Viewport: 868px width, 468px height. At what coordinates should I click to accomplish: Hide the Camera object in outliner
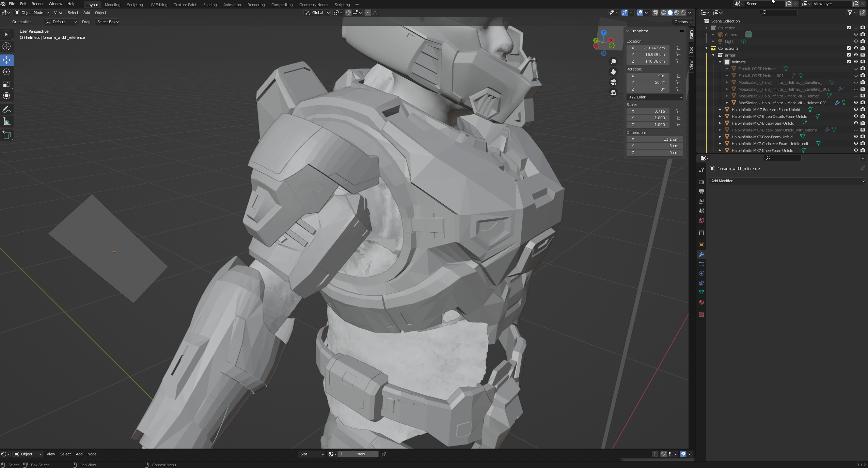[856, 34]
